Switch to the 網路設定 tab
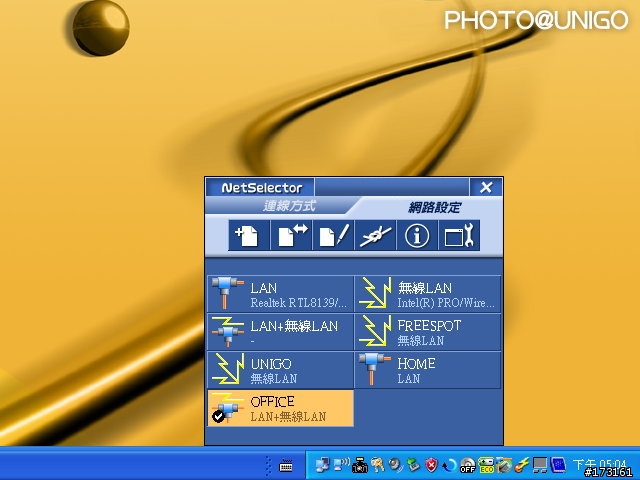The image size is (640, 480). pyautogui.click(x=434, y=207)
